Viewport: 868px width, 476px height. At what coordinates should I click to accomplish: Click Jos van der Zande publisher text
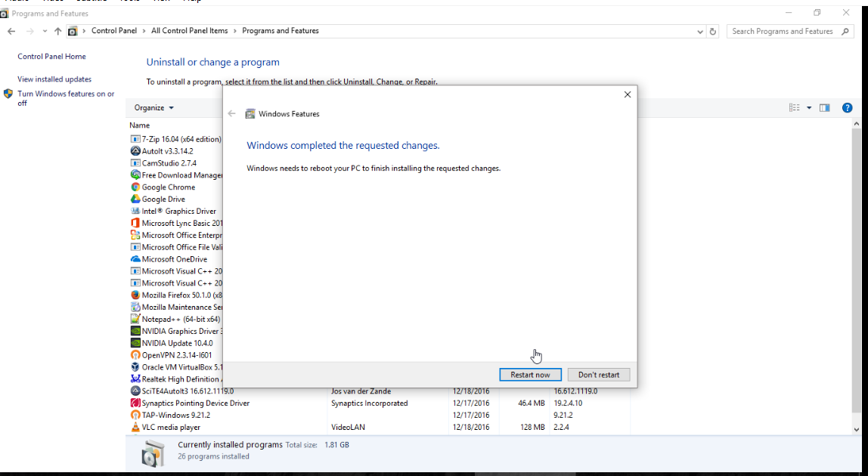(361, 391)
